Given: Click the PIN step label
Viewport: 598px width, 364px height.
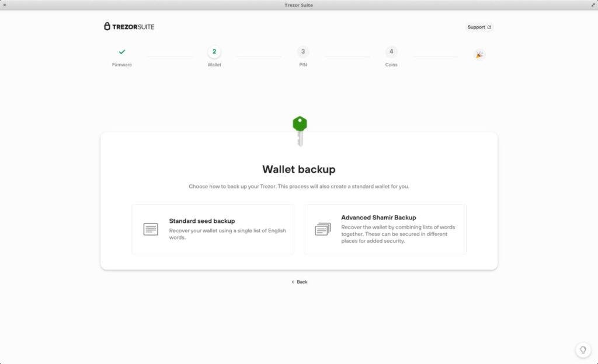Looking at the screenshot, I should click(303, 65).
